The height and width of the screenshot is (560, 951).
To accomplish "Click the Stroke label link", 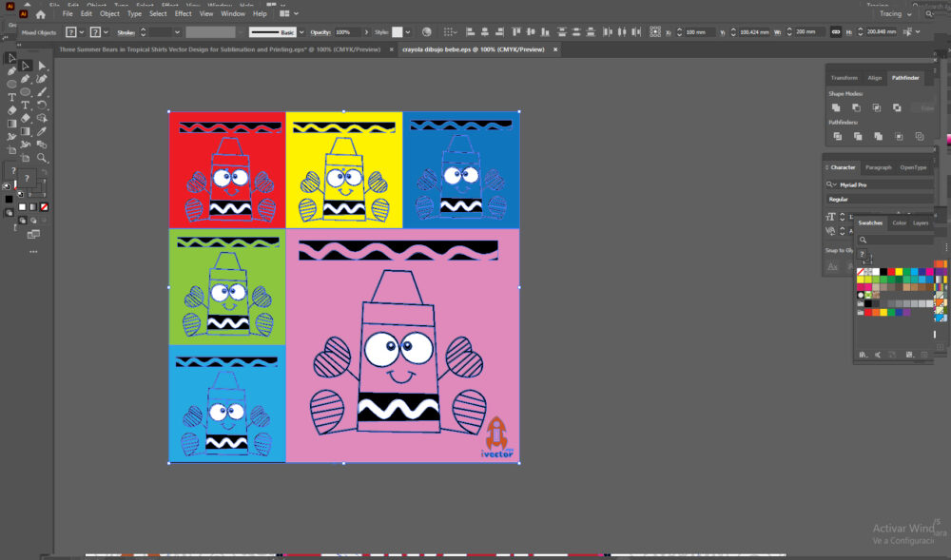I will pyautogui.click(x=126, y=32).
